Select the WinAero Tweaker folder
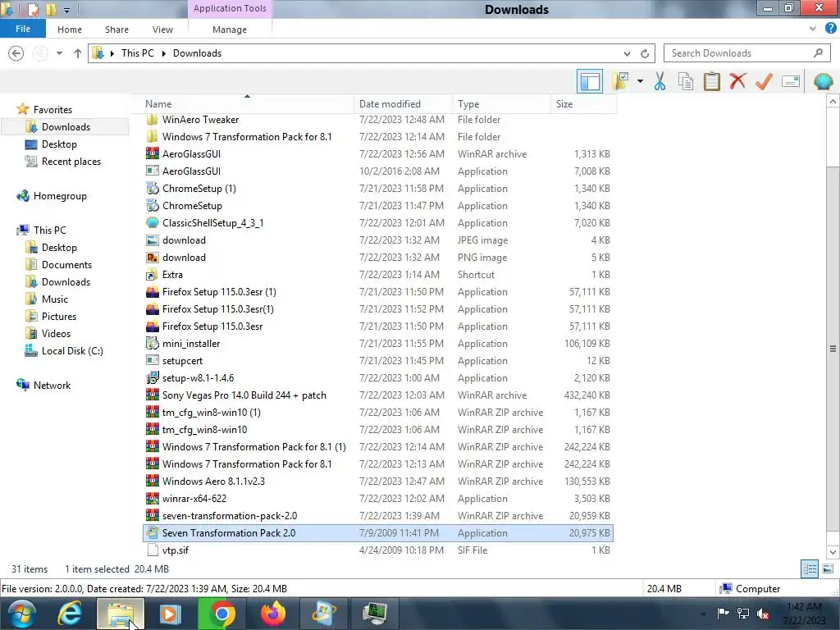 coord(200,120)
